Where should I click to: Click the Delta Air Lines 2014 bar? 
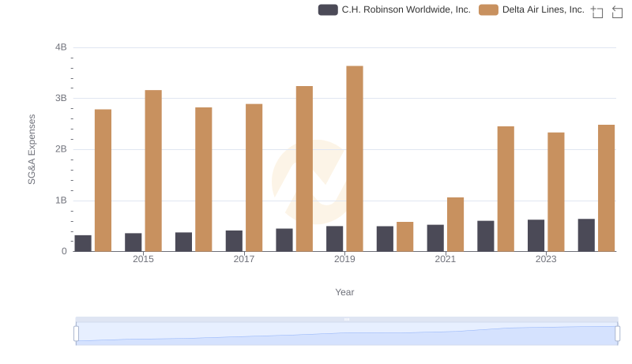click(103, 180)
